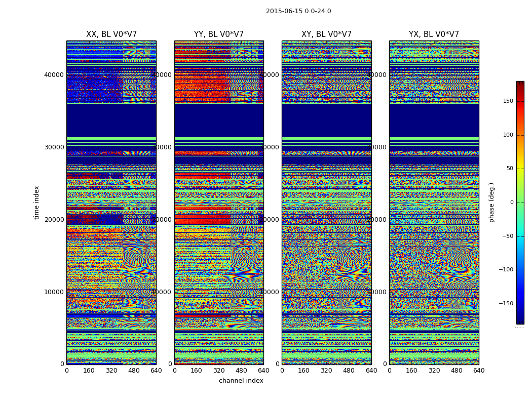Click the figure title "2015-06-15 0.0-24.0"
Viewport: 532px width, 405px height.
(298, 11)
